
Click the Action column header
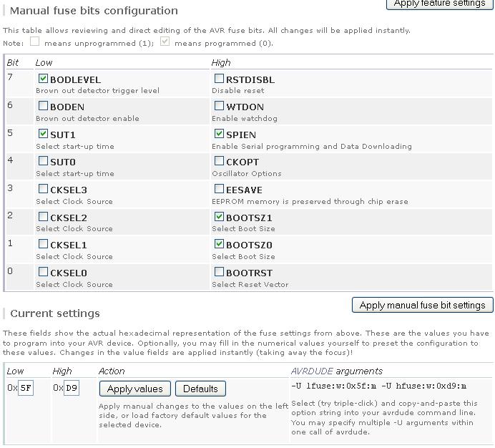point(112,371)
